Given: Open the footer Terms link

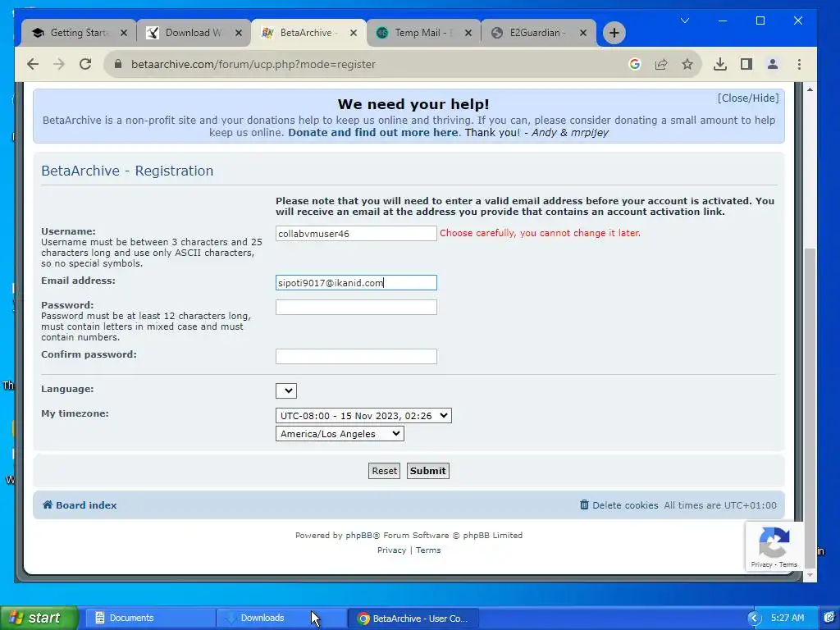Looking at the screenshot, I should point(428,550).
